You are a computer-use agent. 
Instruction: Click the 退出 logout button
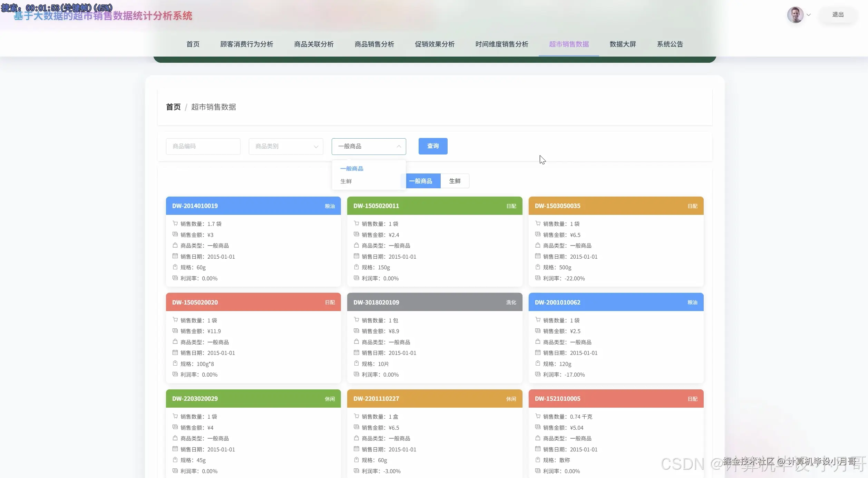pos(838,15)
